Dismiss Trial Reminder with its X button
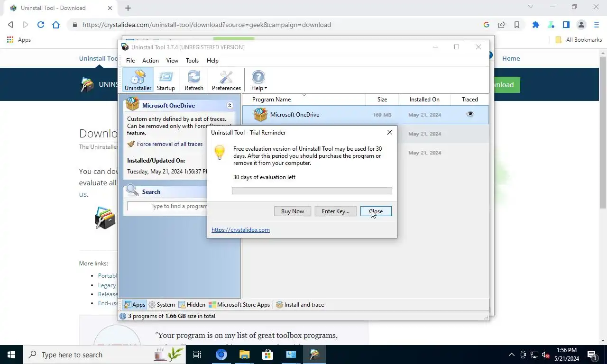Image resolution: width=607 pixels, height=364 pixels. [x=390, y=132]
